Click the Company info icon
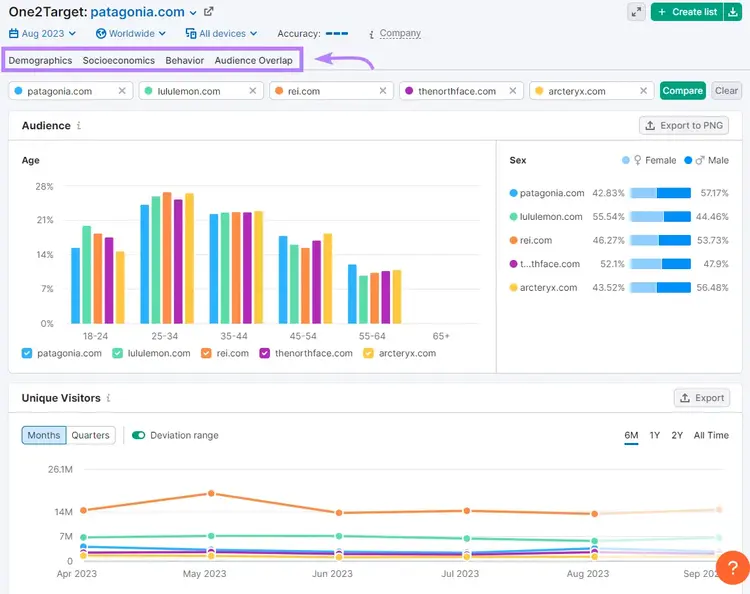Viewport: 750px width, 594px height. (371, 34)
